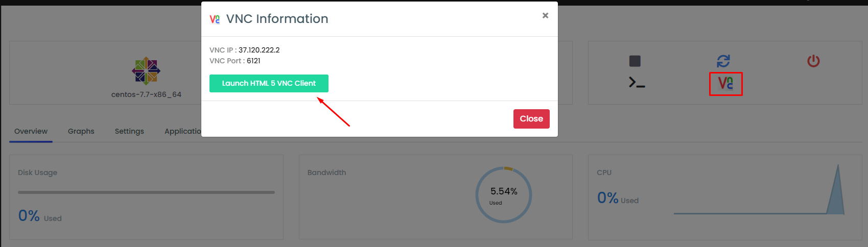The image size is (868, 247).
Task: Open the command-line console icon
Action: 637,82
